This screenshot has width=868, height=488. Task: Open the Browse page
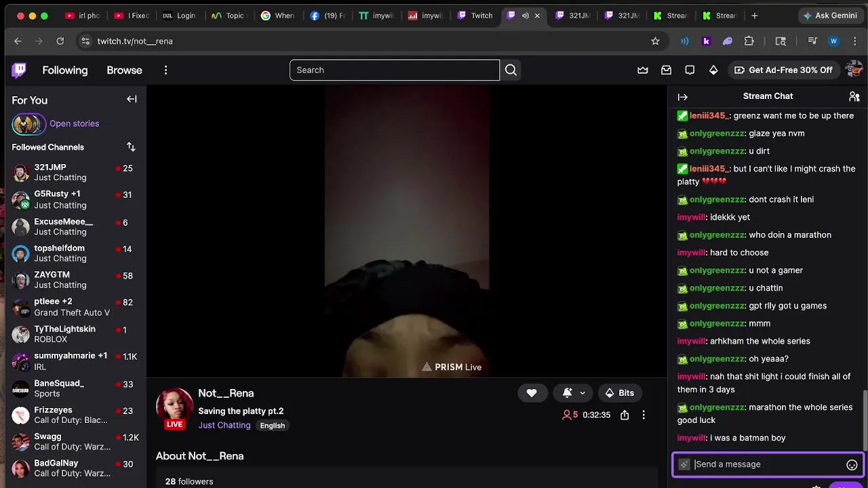[124, 70]
